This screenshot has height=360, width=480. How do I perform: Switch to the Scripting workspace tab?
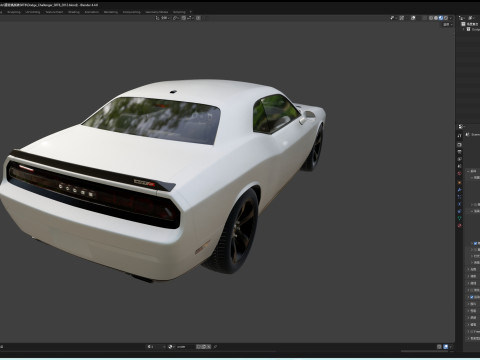[179, 12]
